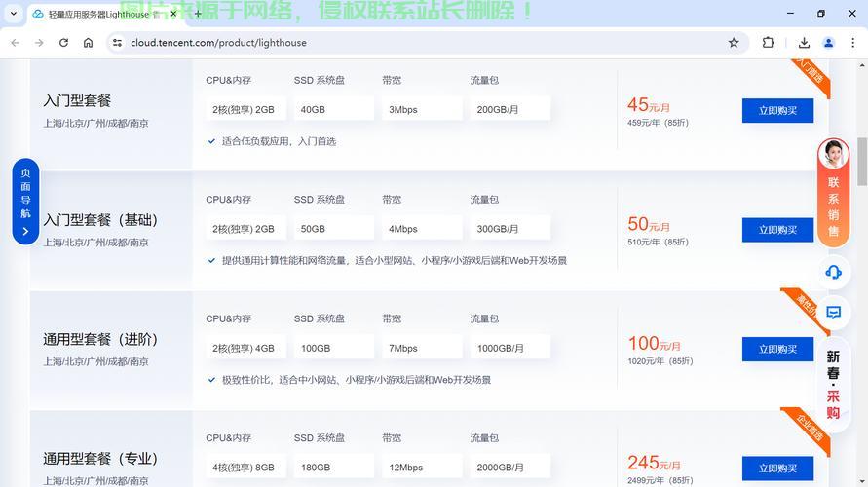
Task: Open browser three-dot menu
Action: pyautogui.click(x=852, y=43)
